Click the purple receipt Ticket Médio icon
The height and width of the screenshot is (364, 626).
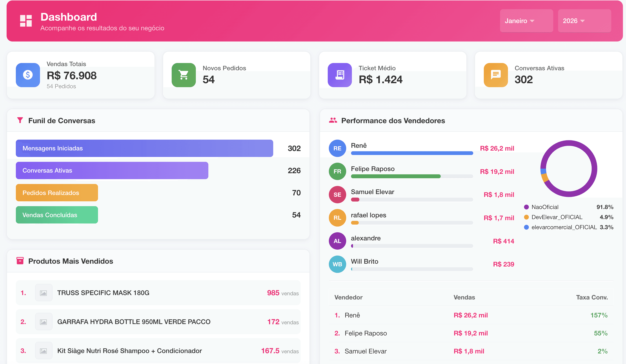coord(340,75)
